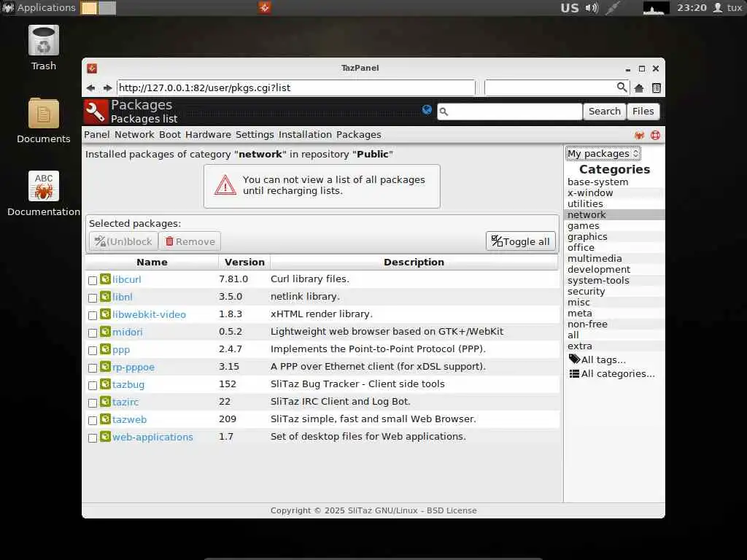Open the US keyboard layout indicator

coord(570,8)
